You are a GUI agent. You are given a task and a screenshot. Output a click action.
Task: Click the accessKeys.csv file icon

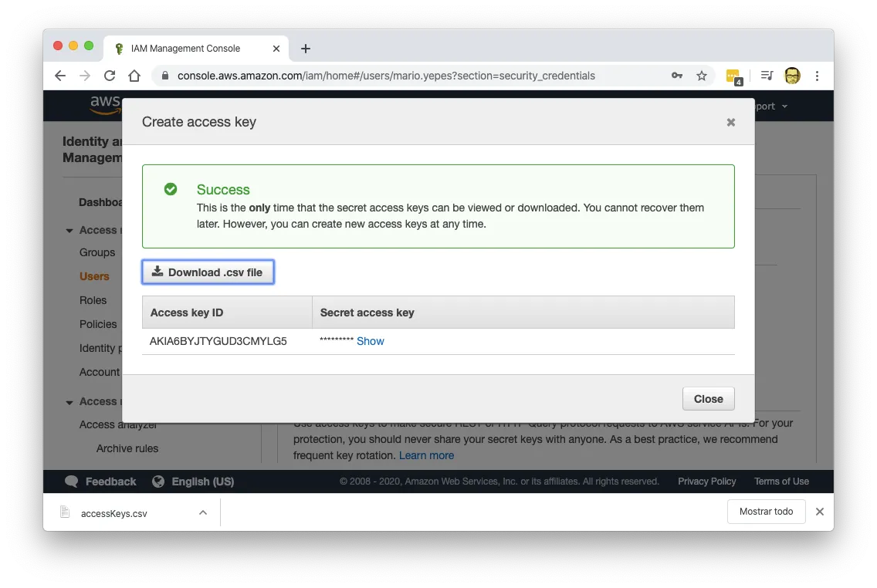click(65, 512)
